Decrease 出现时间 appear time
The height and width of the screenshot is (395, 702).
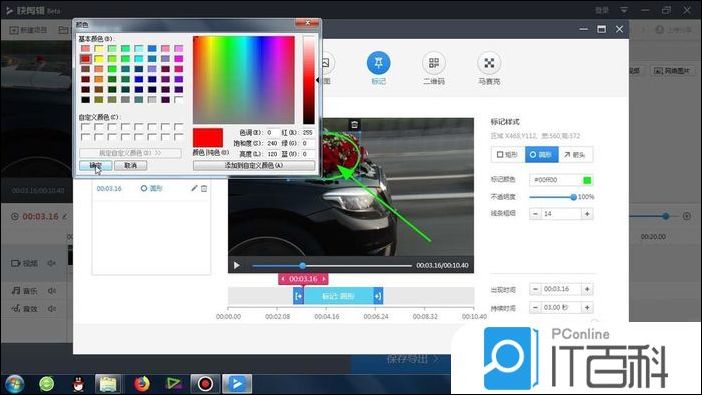[535, 289]
